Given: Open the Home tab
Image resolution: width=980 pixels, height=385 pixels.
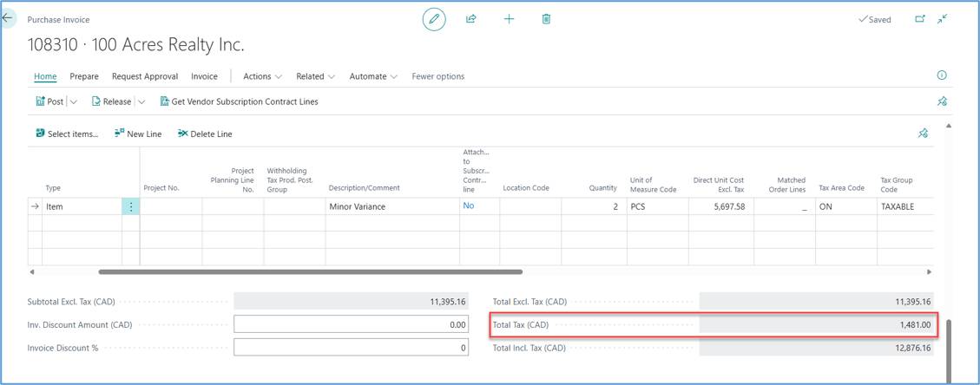Looking at the screenshot, I should pos(45,76).
